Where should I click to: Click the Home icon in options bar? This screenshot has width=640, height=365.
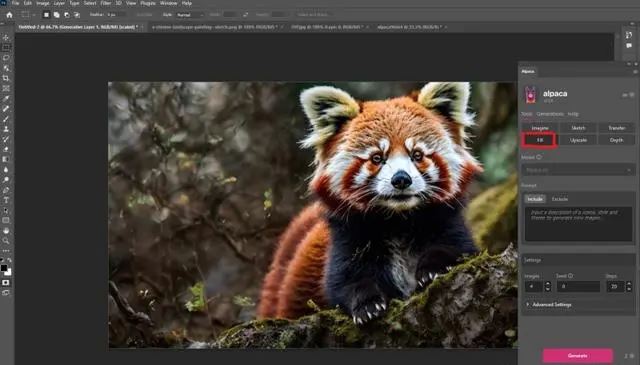9,15
